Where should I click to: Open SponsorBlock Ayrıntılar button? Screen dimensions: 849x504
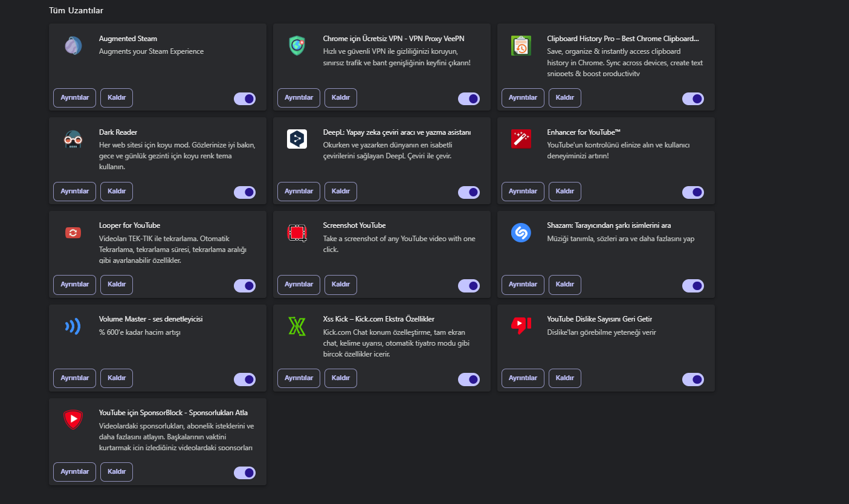[x=75, y=472]
